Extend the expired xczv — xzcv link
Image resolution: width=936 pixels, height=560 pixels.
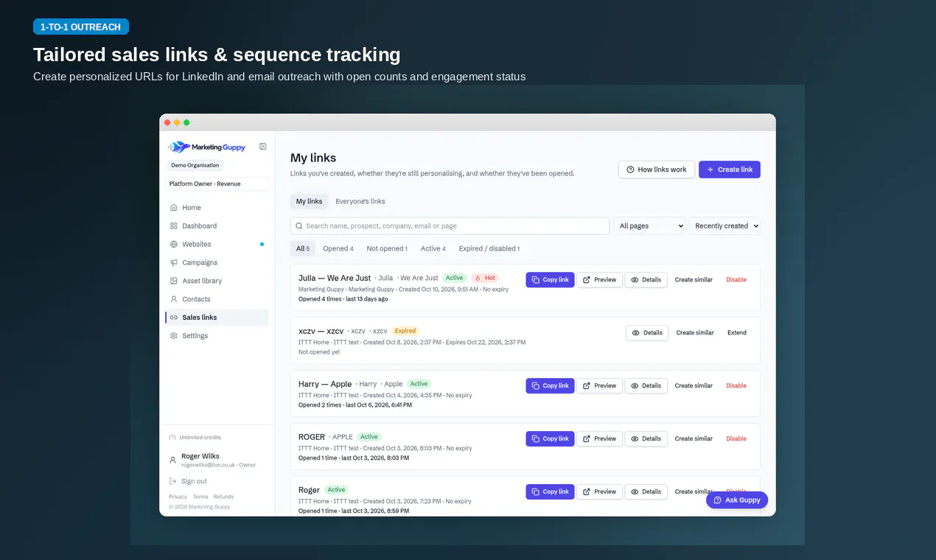[x=737, y=333]
